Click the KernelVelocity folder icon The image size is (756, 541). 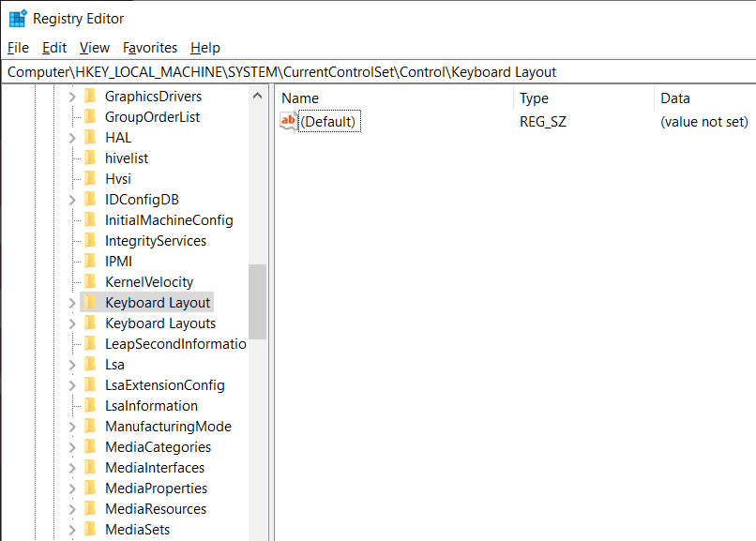tap(90, 282)
